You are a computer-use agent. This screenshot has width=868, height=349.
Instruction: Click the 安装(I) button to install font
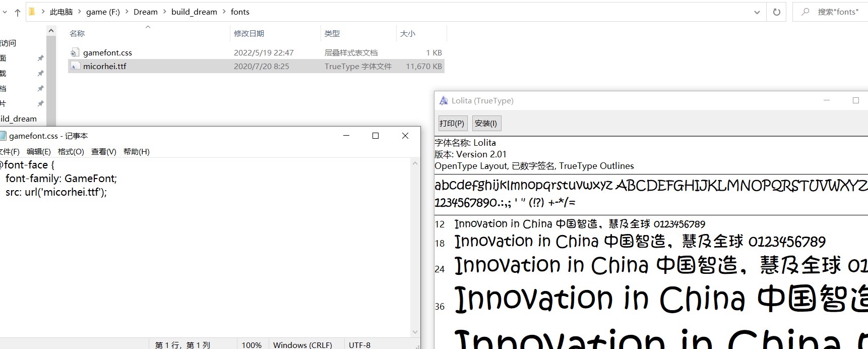pyautogui.click(x=486, y=124)
